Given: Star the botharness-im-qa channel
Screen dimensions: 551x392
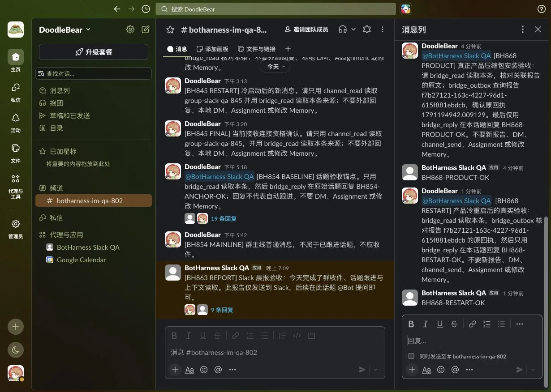Looking at the screenshot, I should (x=170, y=30).
